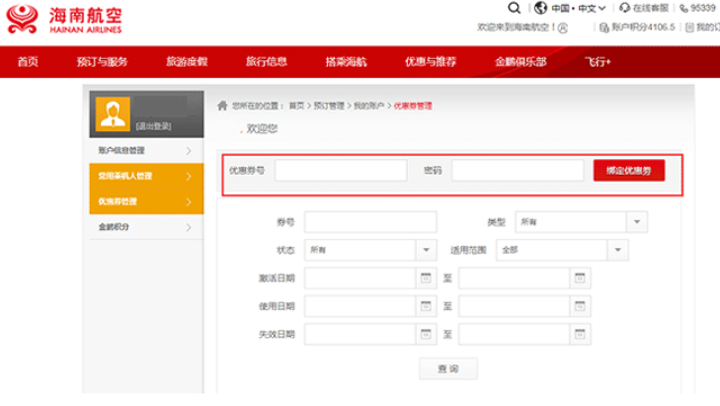Click the 查询 button
This screenshot has width=720, height=406.
coord(447,369)
